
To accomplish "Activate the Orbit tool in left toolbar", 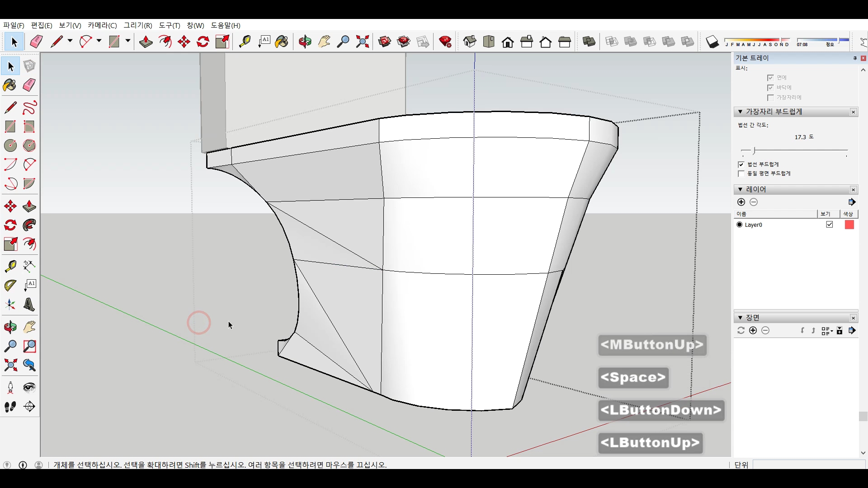I will [x=10, y=327].
